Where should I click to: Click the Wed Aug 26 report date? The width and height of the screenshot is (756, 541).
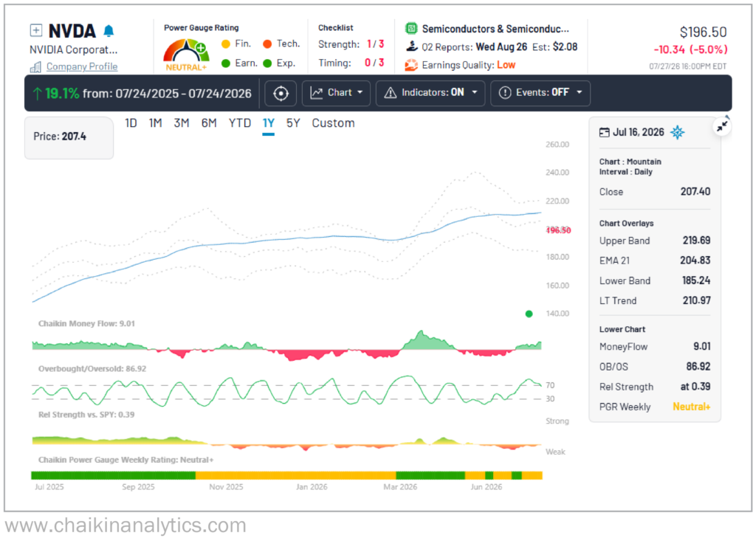click(501, 47)
